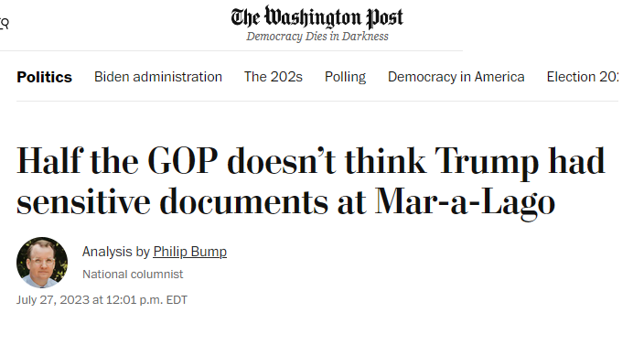Click the National columnist label
Screen dimensions: 644x345
(133, 275)
